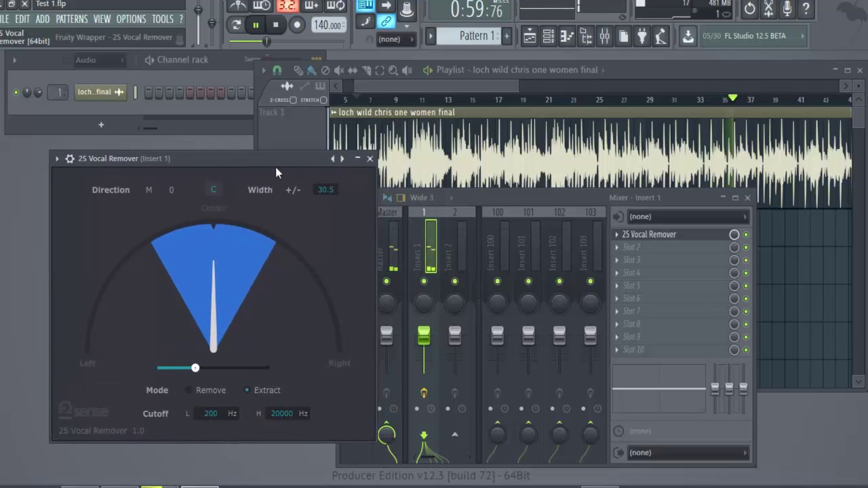The height and width of the screenshot is (488, 868).
Task: Mute mixer Insert 1 track LED
Action: point(424,281)
